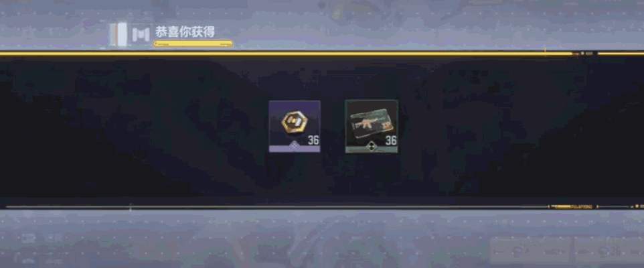
Task: Tap the blurred bottom-right button showing 36
Action: point(609,251)
